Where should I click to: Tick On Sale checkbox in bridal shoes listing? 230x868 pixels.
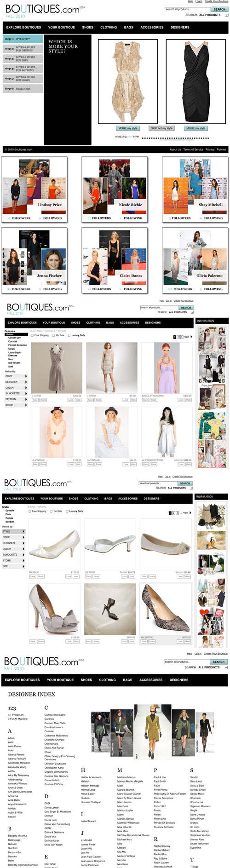pos(51,511)
